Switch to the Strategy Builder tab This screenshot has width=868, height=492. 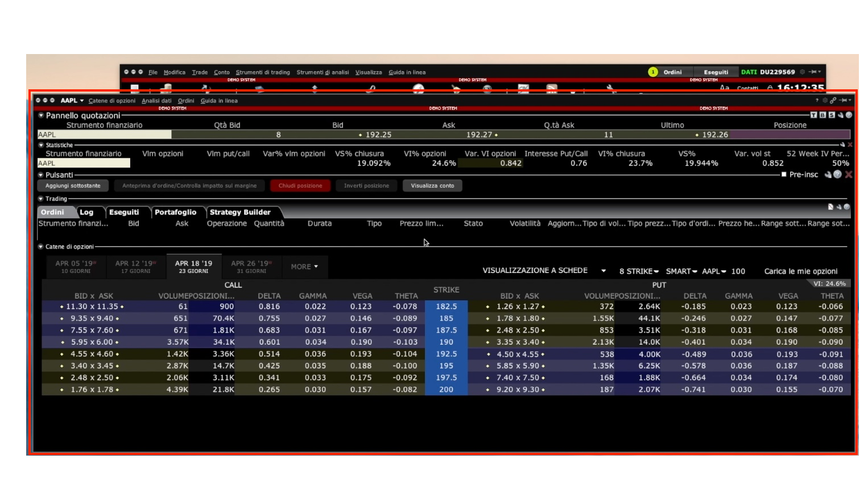240,212
